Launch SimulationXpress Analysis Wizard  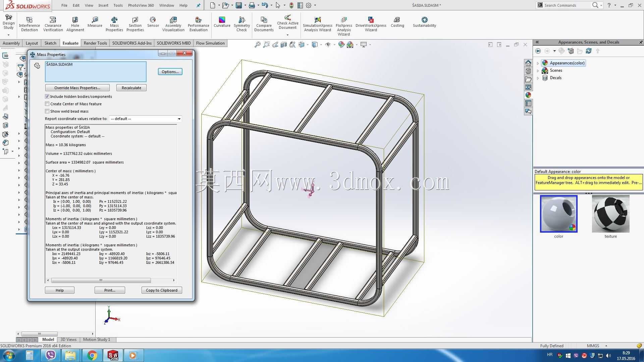(x=318, y=24)
